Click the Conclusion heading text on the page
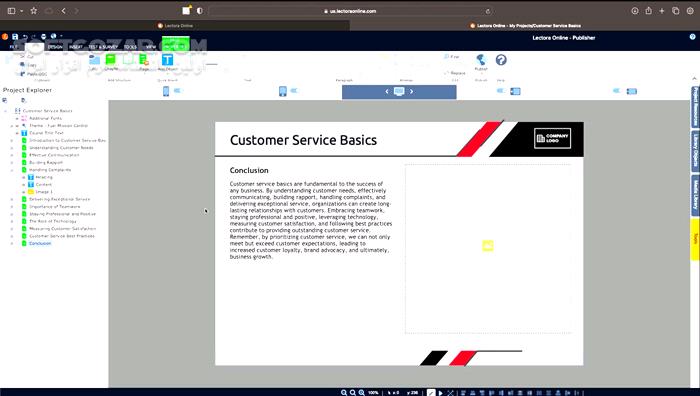Viewport: 700px width, 396px height. [x=249, y=170]
